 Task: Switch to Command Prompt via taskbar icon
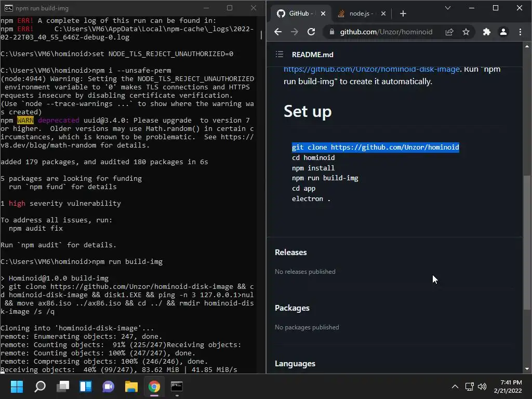click(177, 387)
